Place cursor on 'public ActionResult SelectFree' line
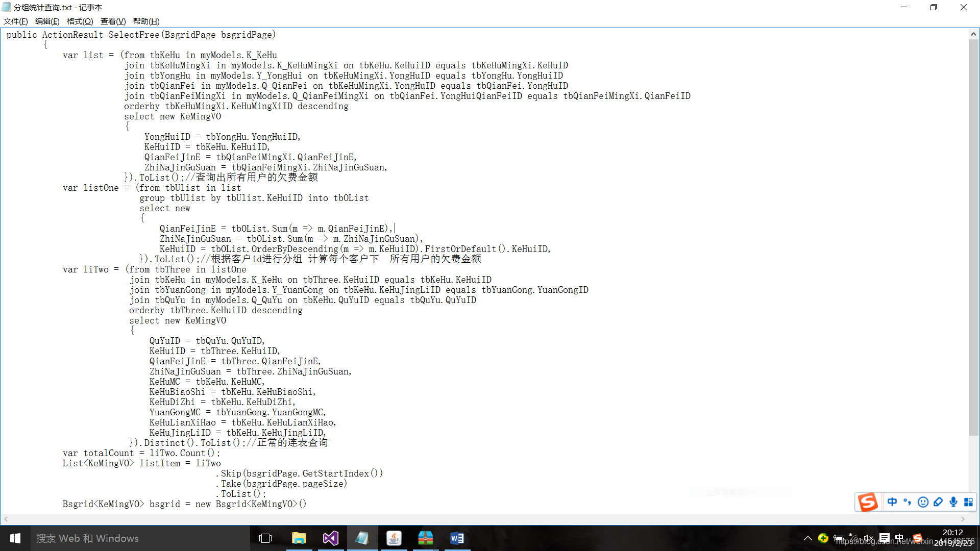Screen dimensions: 980x551 [141, 35]
